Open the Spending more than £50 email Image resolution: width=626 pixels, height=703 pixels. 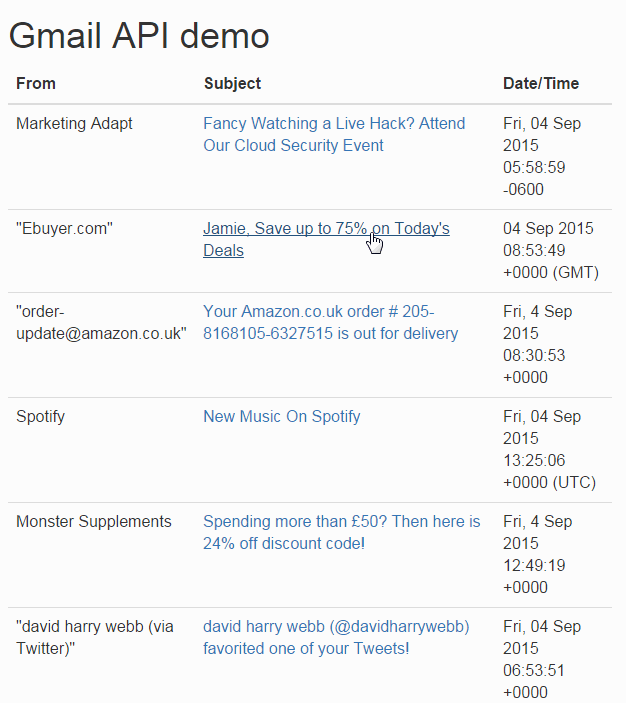[x=341, y=532]
